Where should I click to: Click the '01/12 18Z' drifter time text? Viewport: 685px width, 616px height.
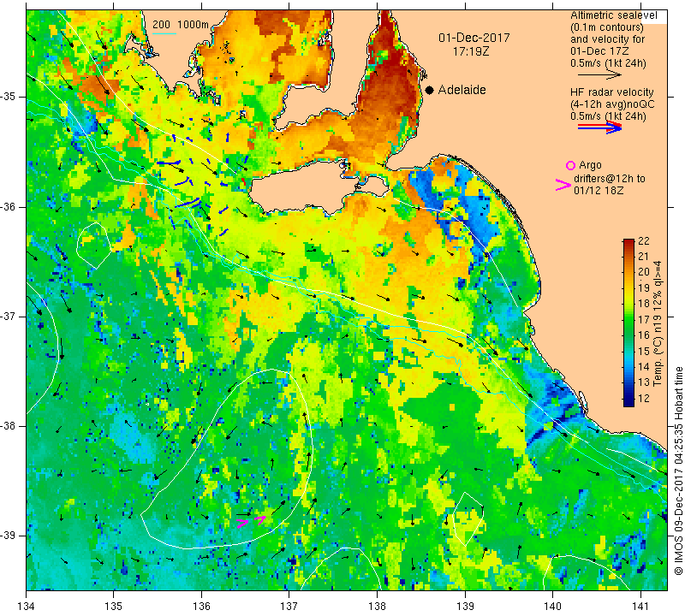599,191
